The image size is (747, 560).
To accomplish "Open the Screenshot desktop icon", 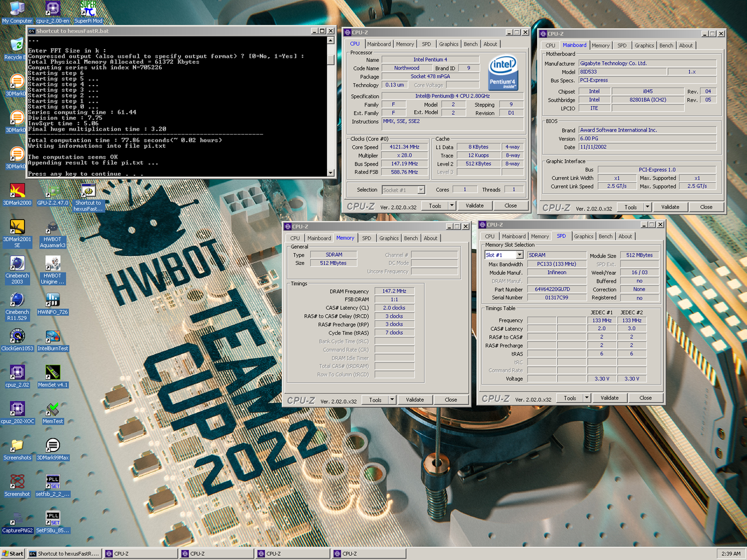I will (17, 485).
